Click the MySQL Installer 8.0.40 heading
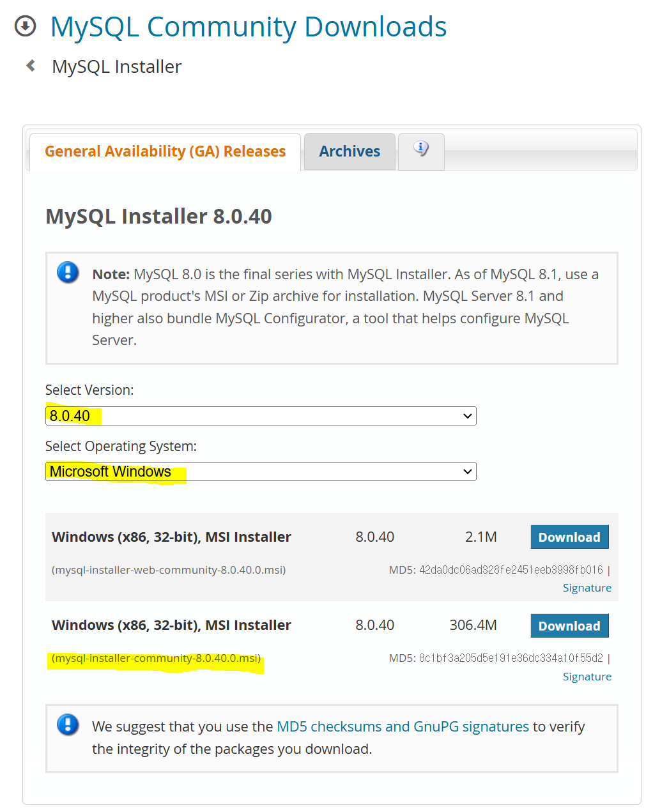The height and width of the screenshot is (812, 653). point(158,217)
